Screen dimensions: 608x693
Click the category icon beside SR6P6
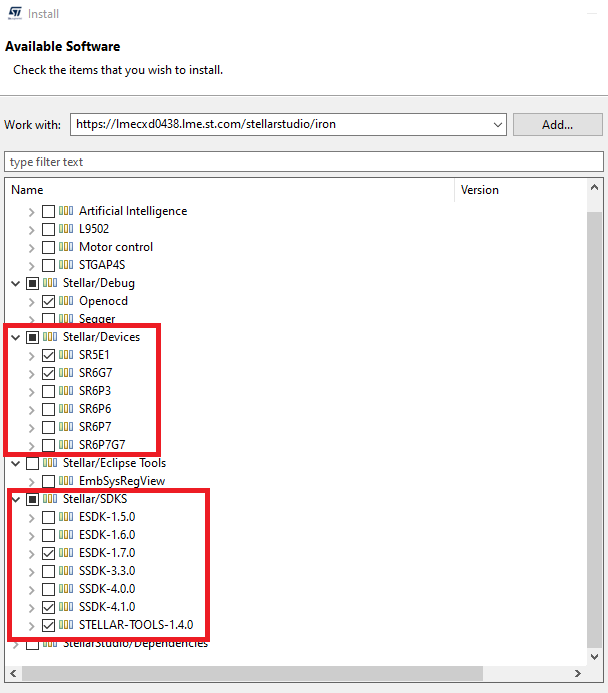point(66,409)
